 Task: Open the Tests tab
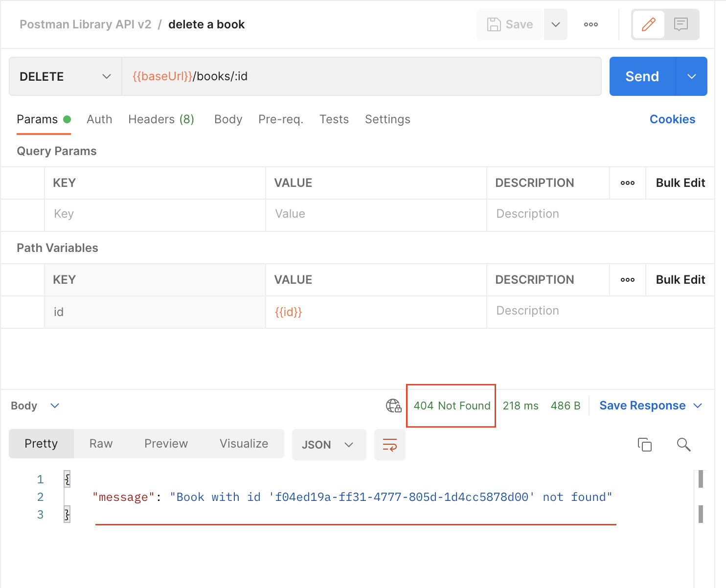coord(334,119)
